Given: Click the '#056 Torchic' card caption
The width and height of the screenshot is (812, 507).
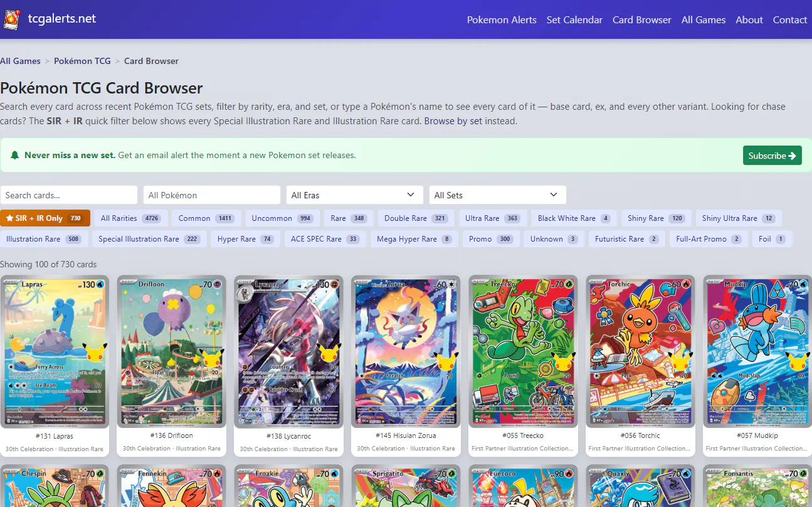Looking at the screenshot, I should tap(640, 435).
